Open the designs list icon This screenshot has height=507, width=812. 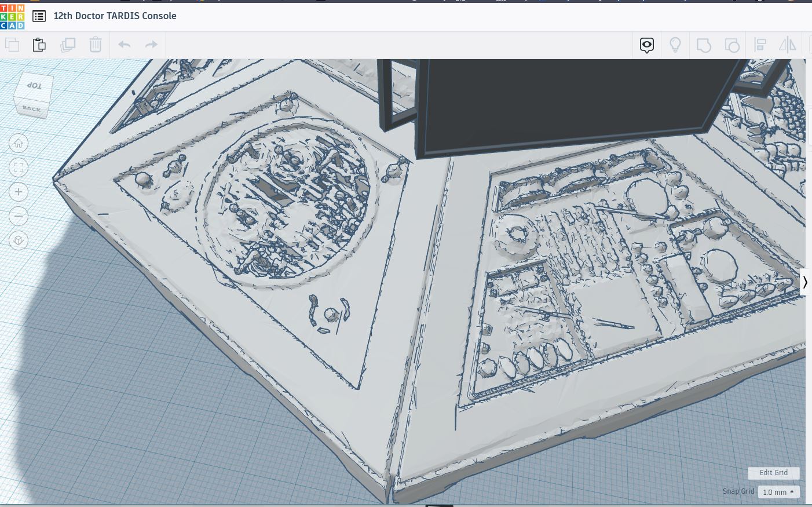pos(39,16)
